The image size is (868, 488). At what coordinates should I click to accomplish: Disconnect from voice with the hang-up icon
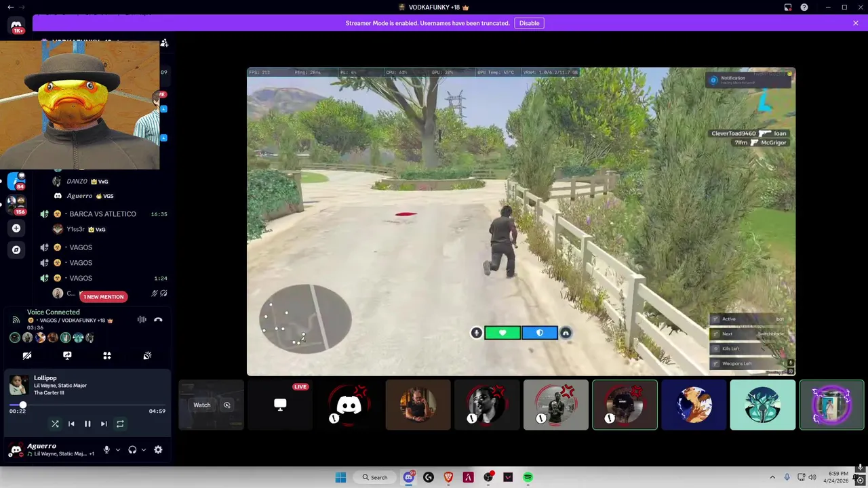pyautogui.click(x=158, y=320)
